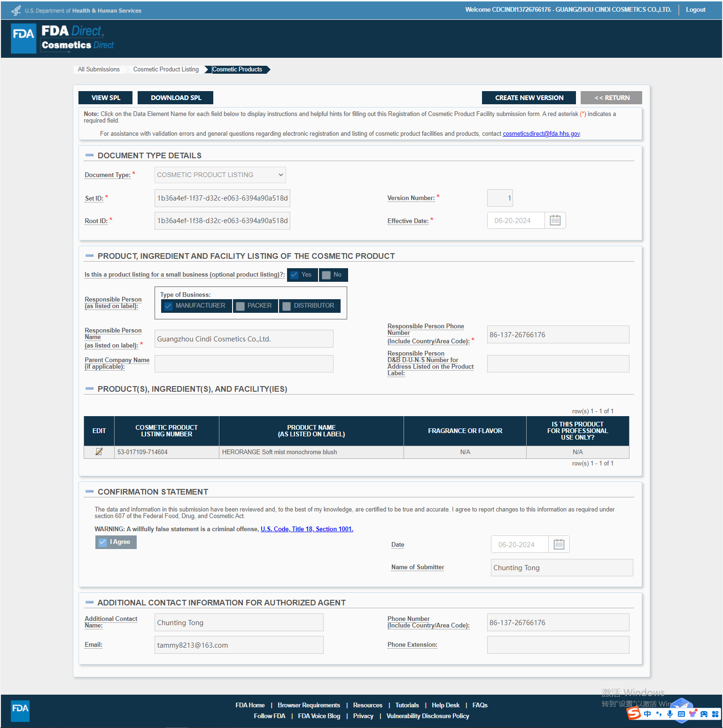
Task: Check the PACKER business type option
Action: point(241,306)
